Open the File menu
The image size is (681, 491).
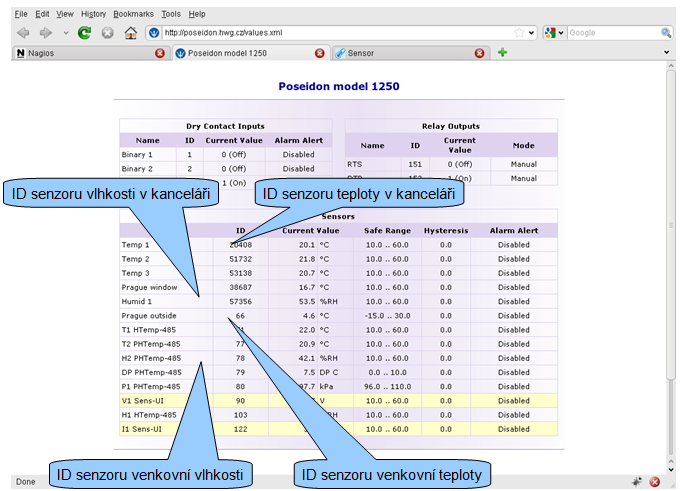21,14
